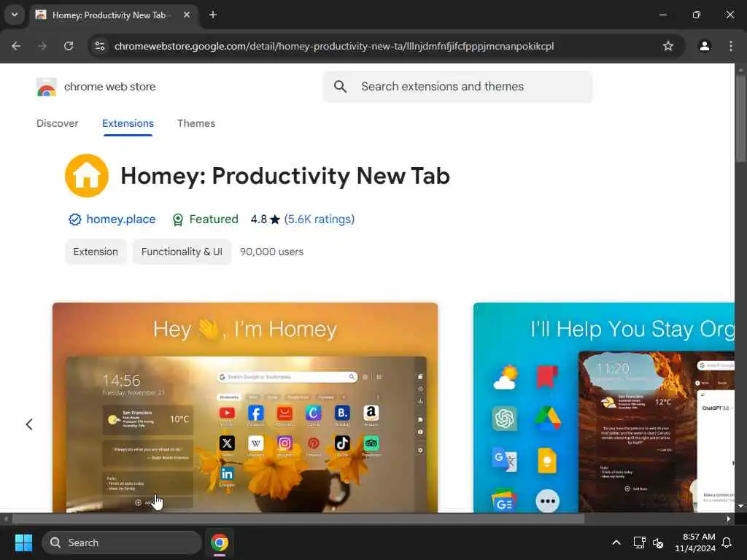Click the 90,000 users text
The height and width of the screenshot is (560, 747).
pos(271,252)
